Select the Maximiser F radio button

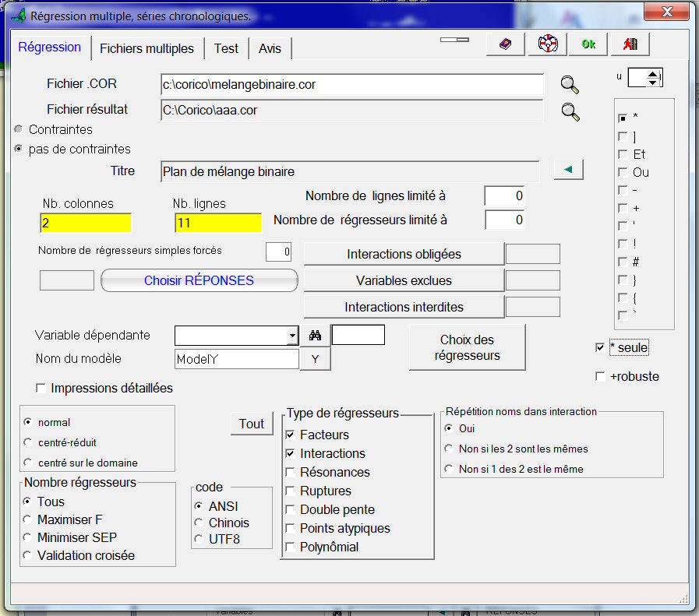tap(29, 519)
